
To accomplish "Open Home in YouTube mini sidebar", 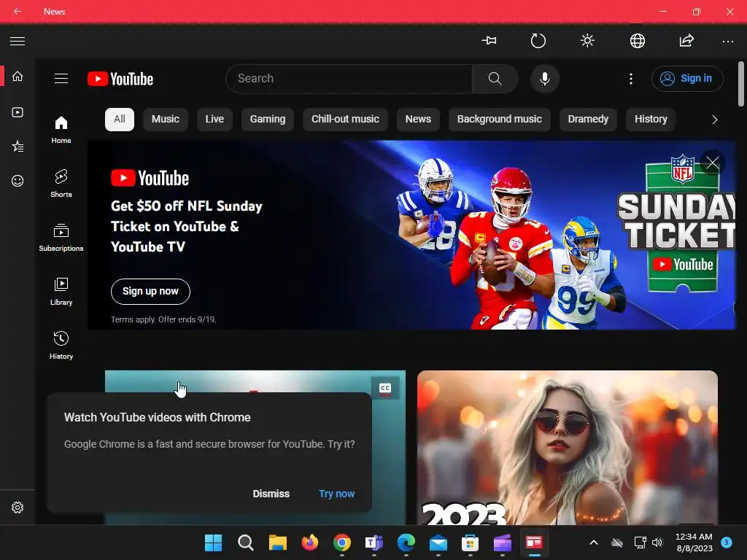I will coord(61,130).
